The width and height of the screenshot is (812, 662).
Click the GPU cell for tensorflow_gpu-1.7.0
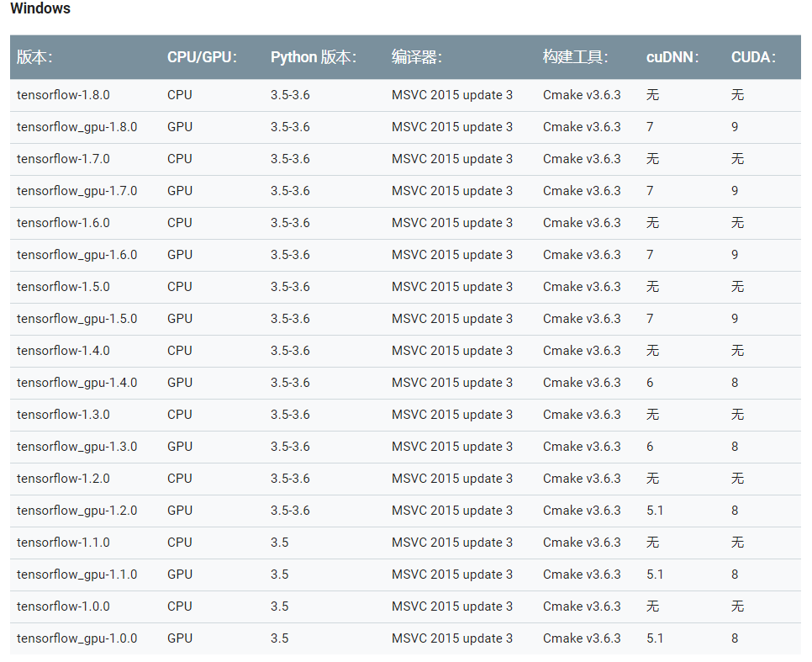point(180,191)
